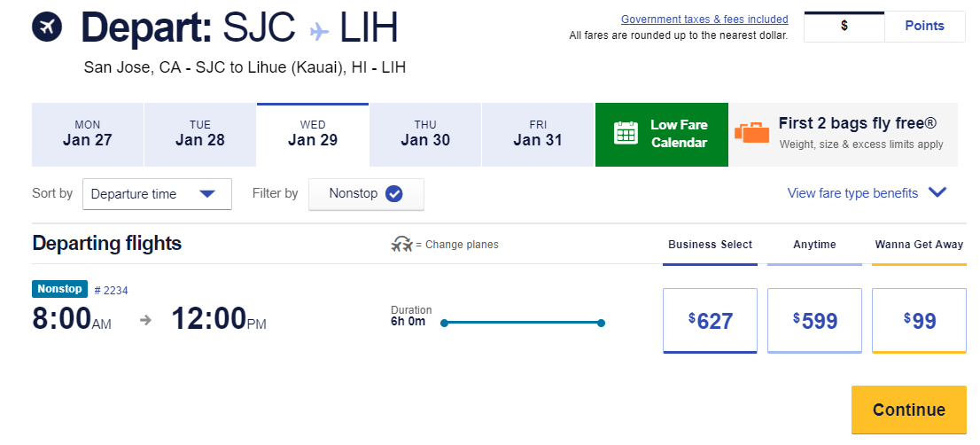
Task: Click the Nonstop filter checkmark icon
Action: 394,194
